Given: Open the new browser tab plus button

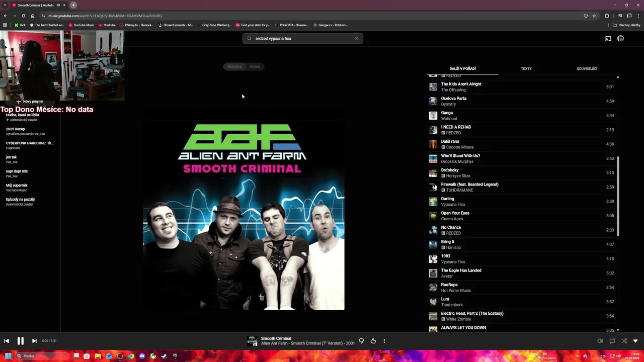Looking at the screenshot, I should (73, 5).
